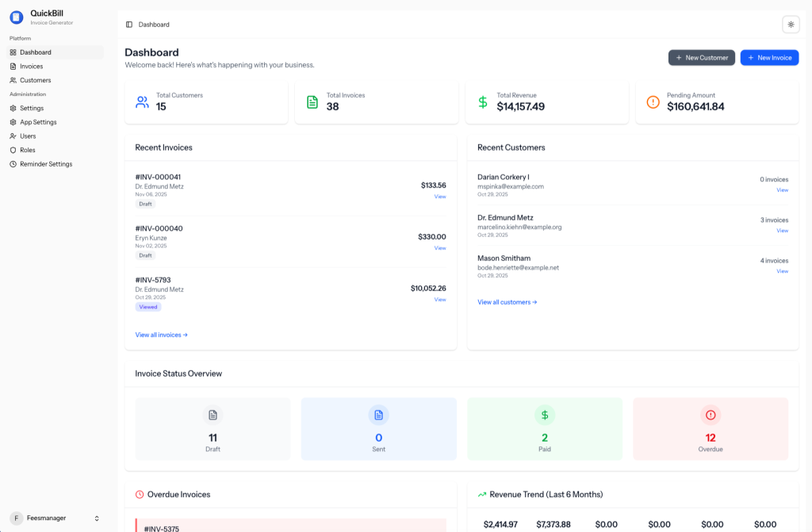
Task: Click the Total Customers people icon
Action: [x=142, y=102]
